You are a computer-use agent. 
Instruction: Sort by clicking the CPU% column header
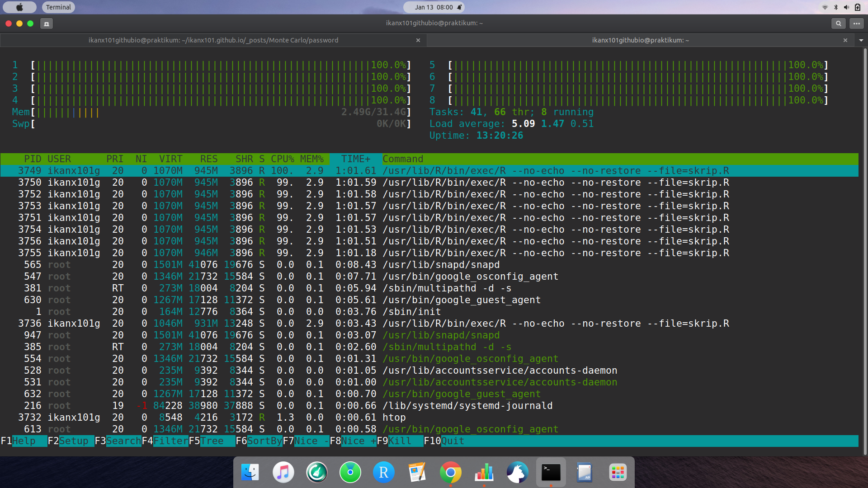282,159
